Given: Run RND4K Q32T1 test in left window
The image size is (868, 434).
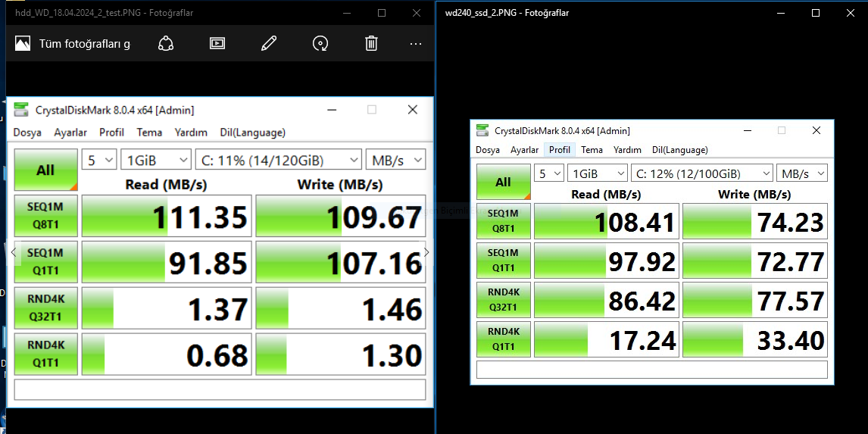Looking at the screenshot, I should click(45, 308).
